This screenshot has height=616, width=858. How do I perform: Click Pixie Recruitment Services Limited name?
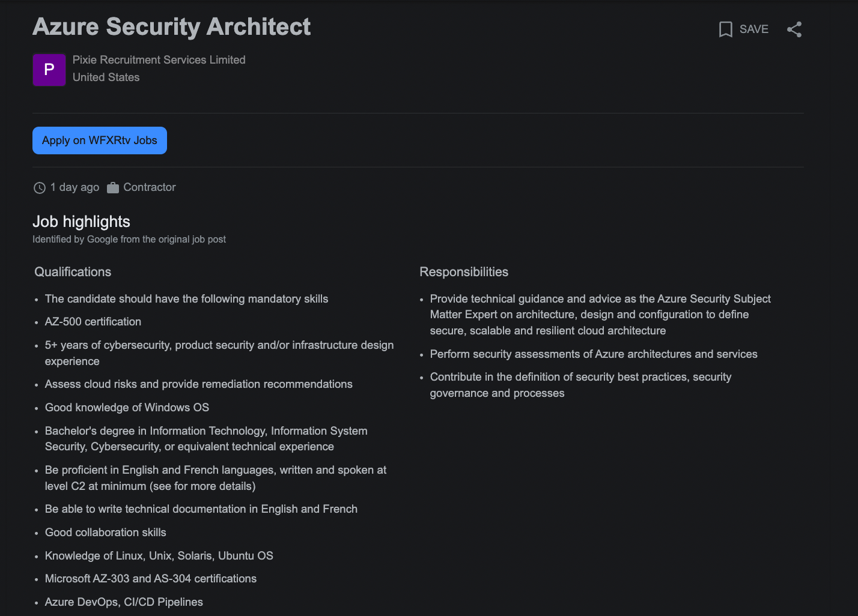coord(159,60)
